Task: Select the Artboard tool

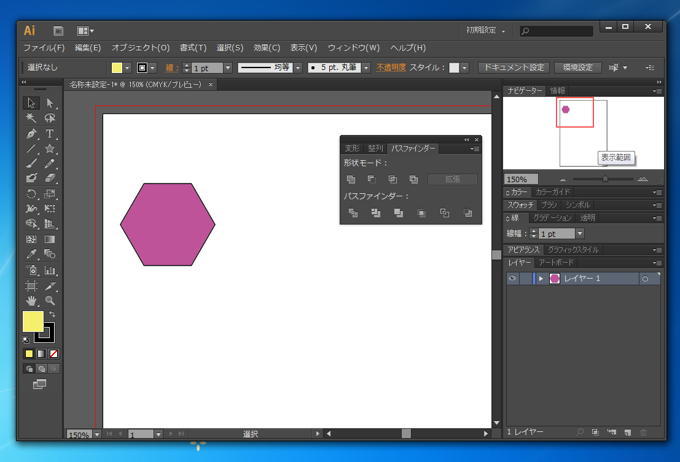Action: (x=31, y=286)
